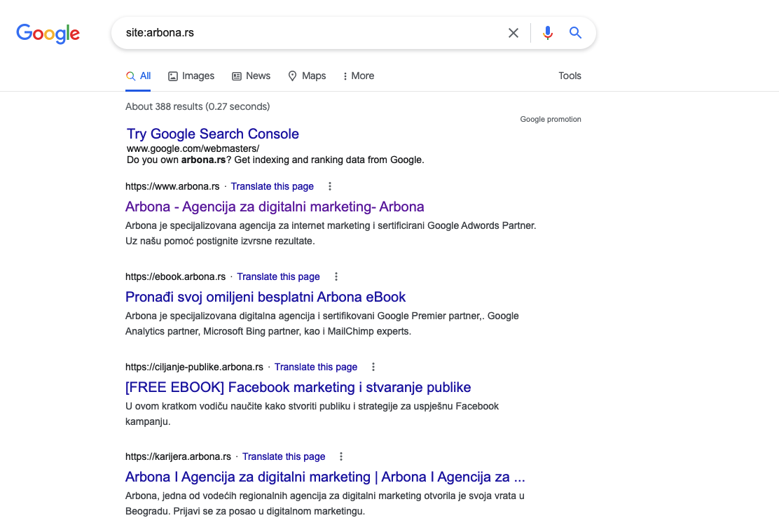Translate the ebook.arbona.rs result page
Viewport: 779px width, 532px height.
pos(278,277)
